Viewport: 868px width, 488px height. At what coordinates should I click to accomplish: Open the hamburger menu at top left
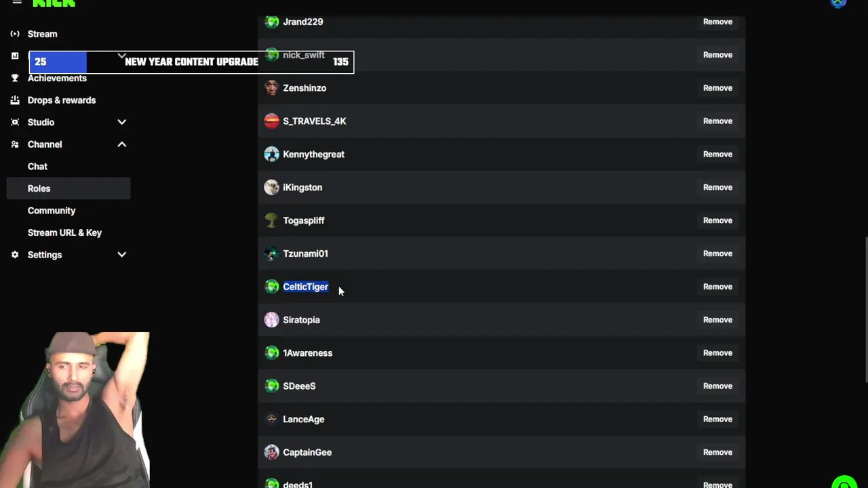pyautogui.click(x=17, y=3)
